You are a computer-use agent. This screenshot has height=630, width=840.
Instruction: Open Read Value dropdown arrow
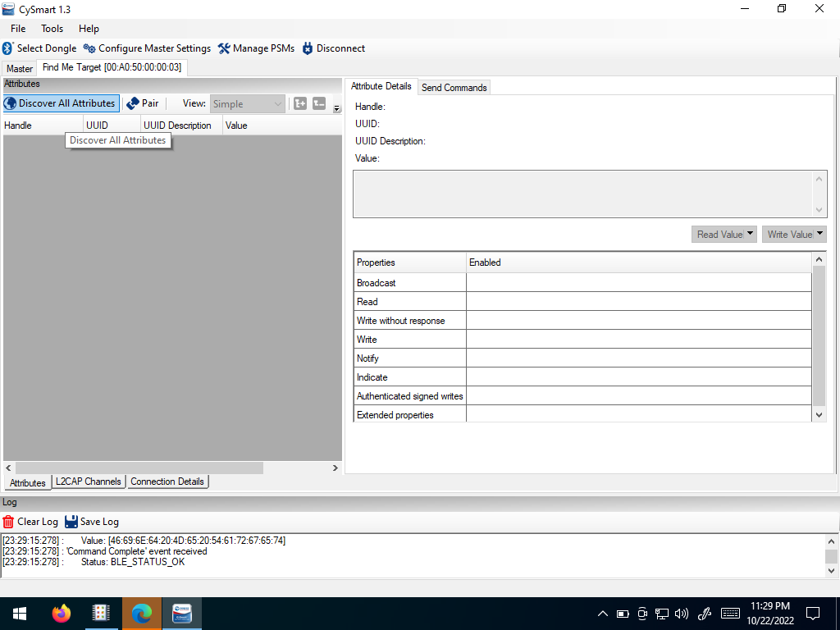[750, 234]
